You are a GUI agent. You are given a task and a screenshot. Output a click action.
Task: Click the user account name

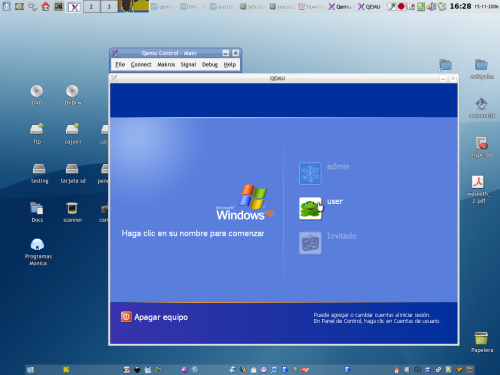pyautogui.click(x=335, y=201)
